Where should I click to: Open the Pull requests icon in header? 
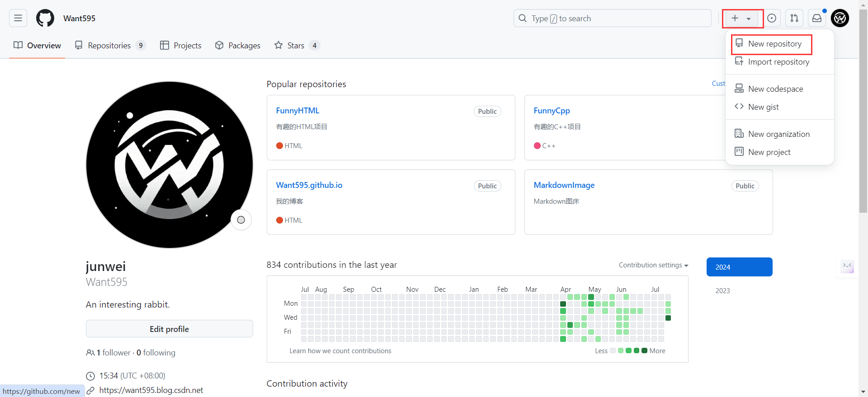794,18
